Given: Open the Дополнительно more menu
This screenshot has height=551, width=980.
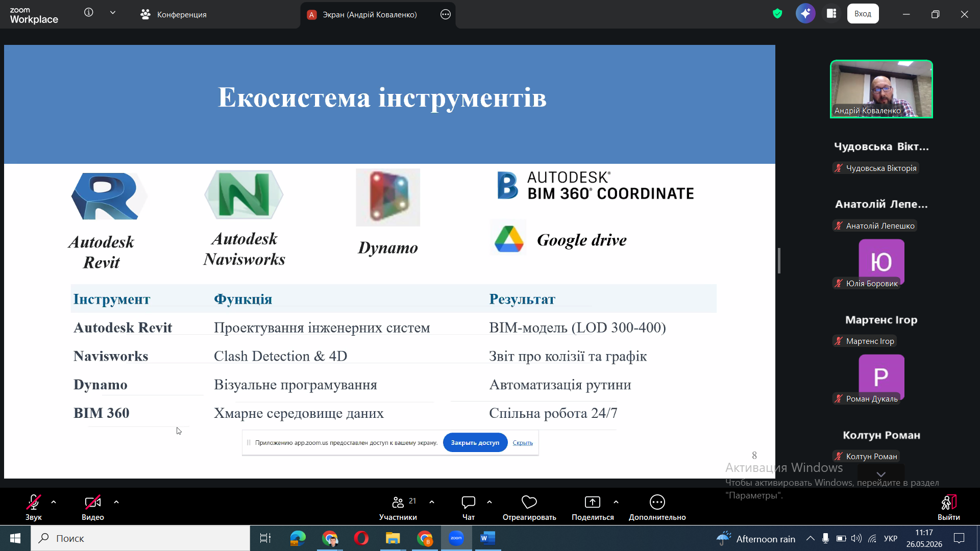Looking at the screenshot, I should pyautogui.click(x=657, y=507).
